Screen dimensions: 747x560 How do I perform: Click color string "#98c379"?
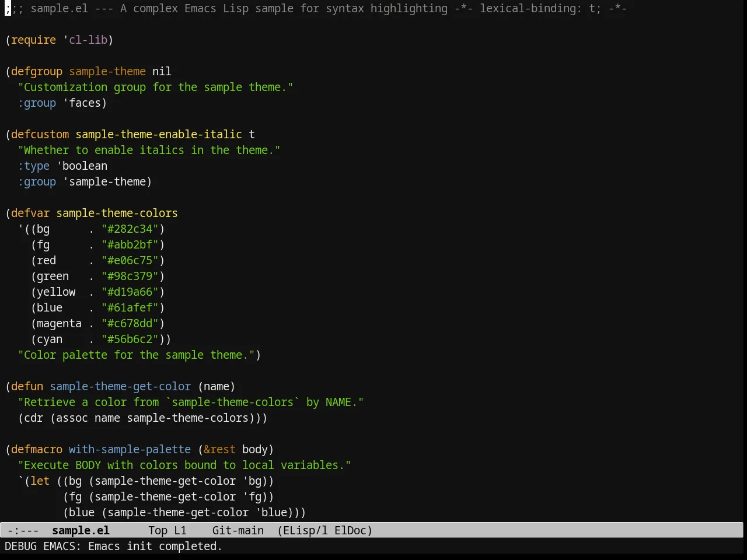[x=130, y=276]
